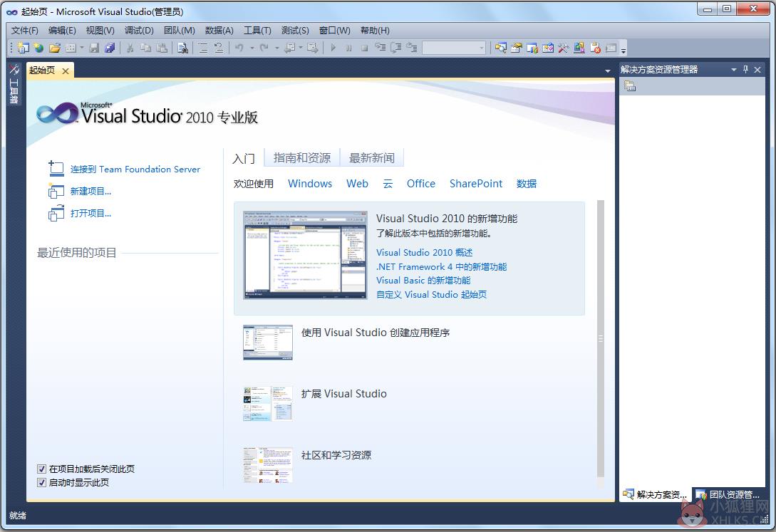Expand the Add New Item dropdown arrow

click(x=82, y=48)
